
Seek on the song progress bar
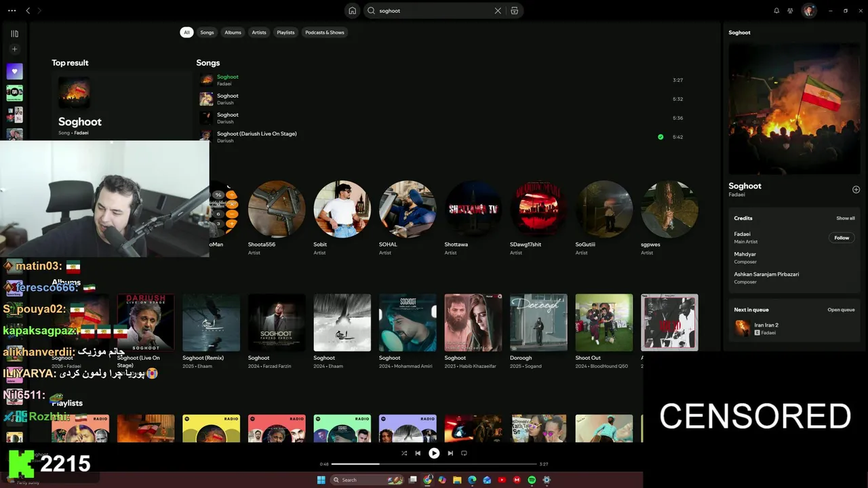click(x=434, y=464)
